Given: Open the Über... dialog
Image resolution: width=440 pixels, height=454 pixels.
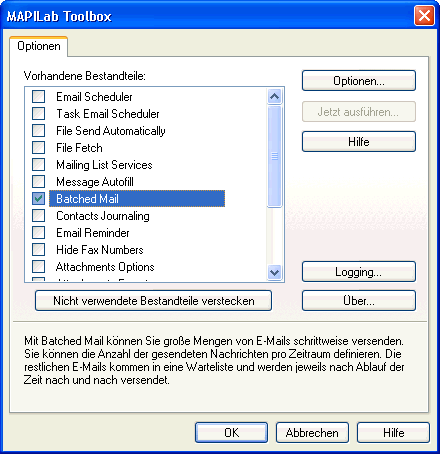Looking at the screenshot, I should pos(359,301).
